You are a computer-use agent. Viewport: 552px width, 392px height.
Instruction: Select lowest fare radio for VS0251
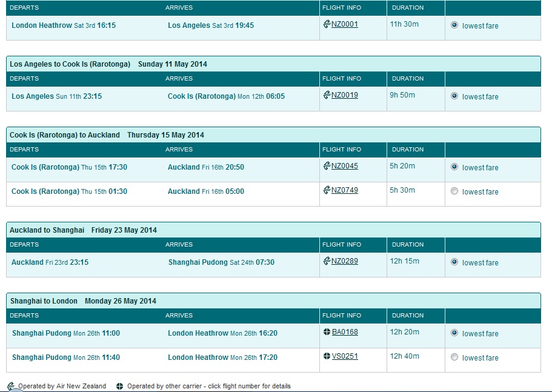pyautogui.click(x=454, y=357)
